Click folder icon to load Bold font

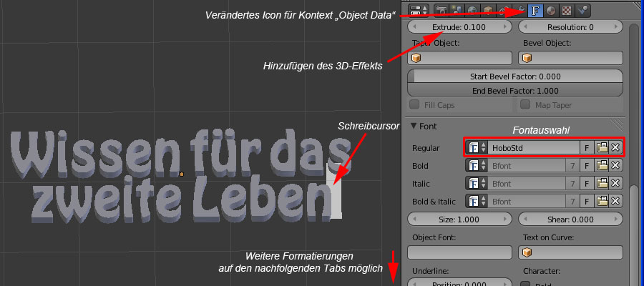point(602,166)
